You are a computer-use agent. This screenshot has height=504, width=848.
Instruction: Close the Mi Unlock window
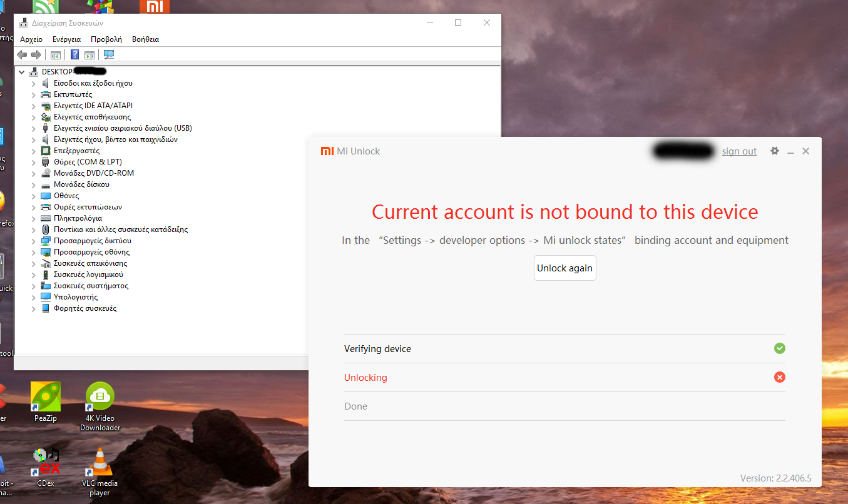coord(806,151)
